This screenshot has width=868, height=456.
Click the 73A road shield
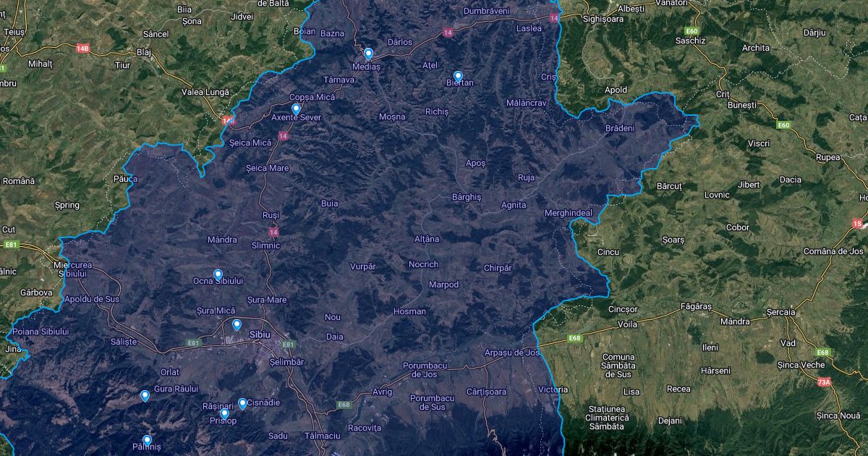[x=824, y=381]
